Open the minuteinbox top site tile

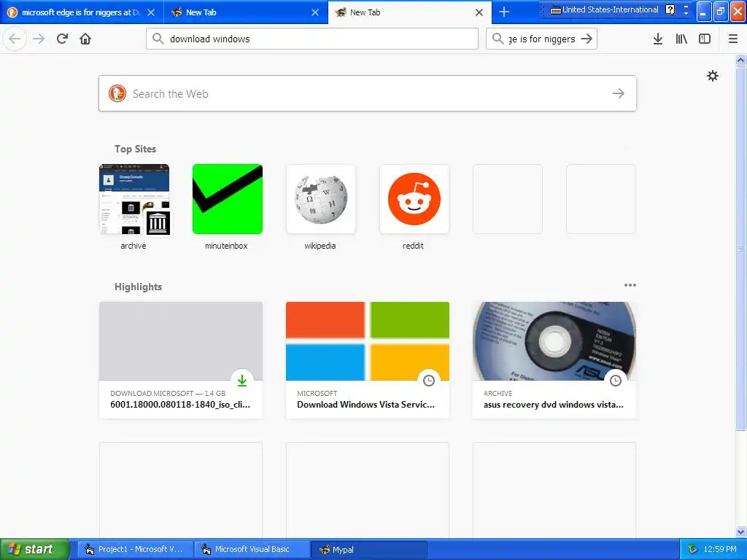(228, 199)
